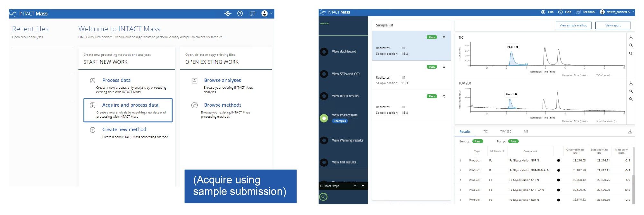This screenshot has height=215, width=644.
Task: Open Hub in right window header
Action: click(547, 12)
